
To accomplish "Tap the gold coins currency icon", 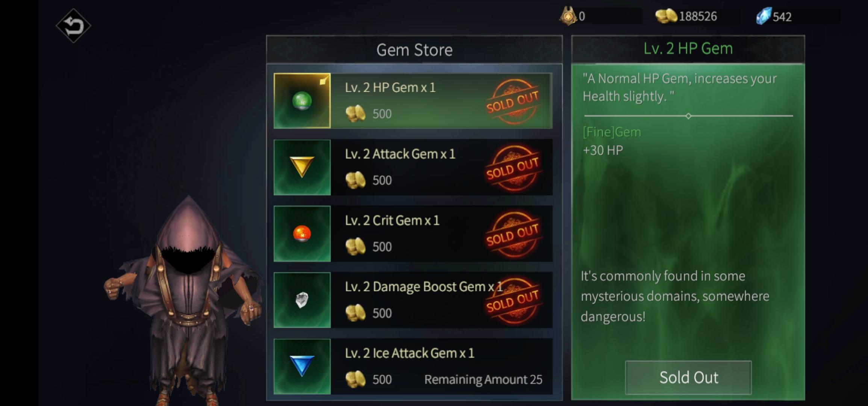I will [x=666, y=16].
